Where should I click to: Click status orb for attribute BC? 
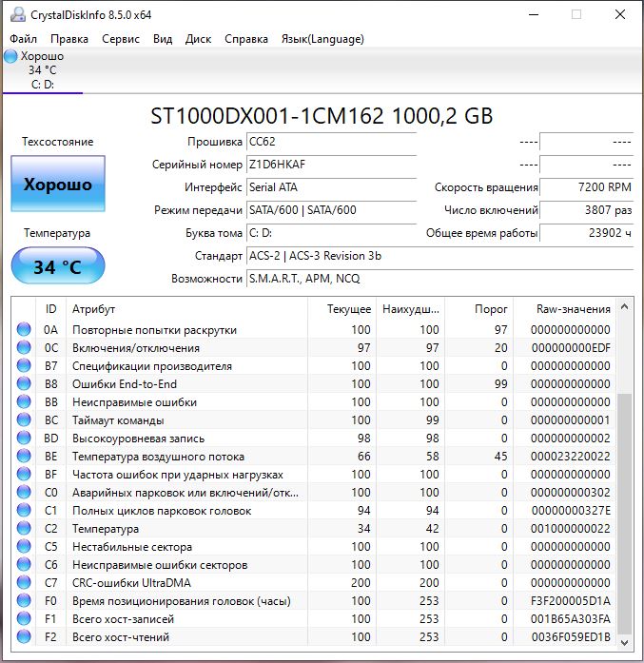point(24,419)
